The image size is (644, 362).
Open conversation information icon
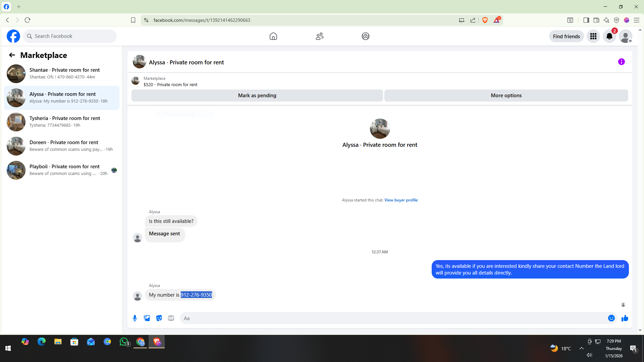(621, 62)
